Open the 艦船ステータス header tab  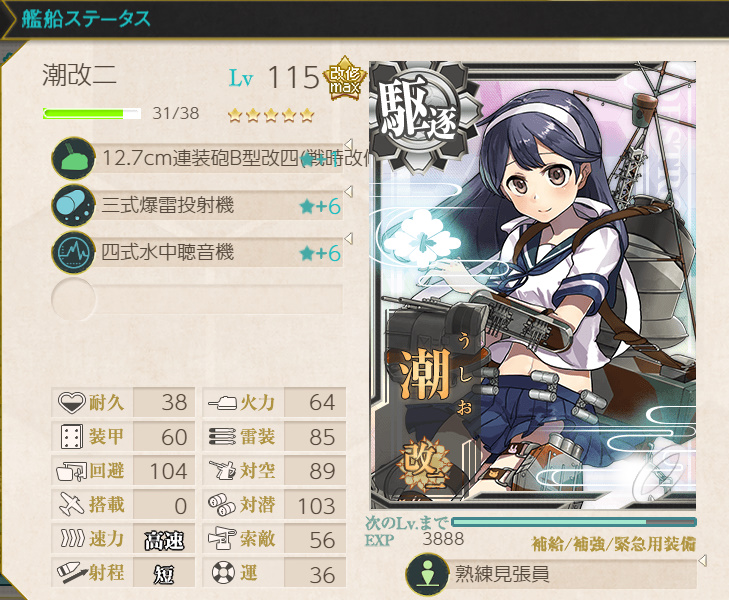point(86,20)
